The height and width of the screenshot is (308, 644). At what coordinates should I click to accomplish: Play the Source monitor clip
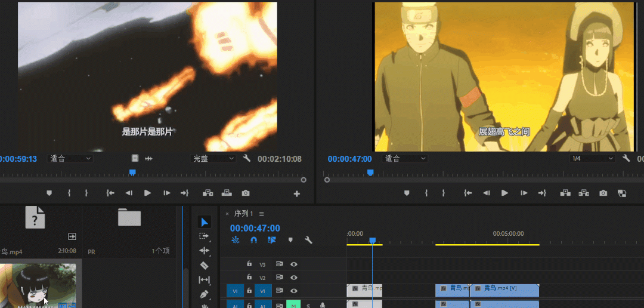click(x=147, y=193)
